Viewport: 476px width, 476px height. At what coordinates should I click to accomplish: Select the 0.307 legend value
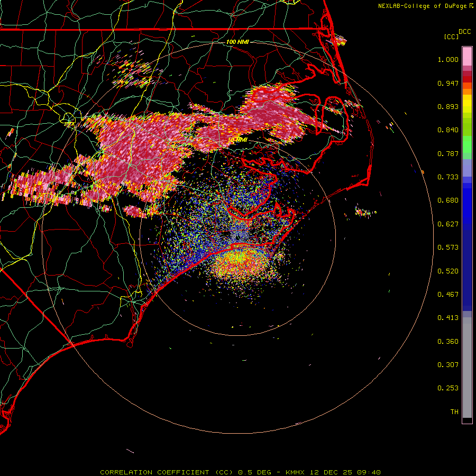point(448,365)
